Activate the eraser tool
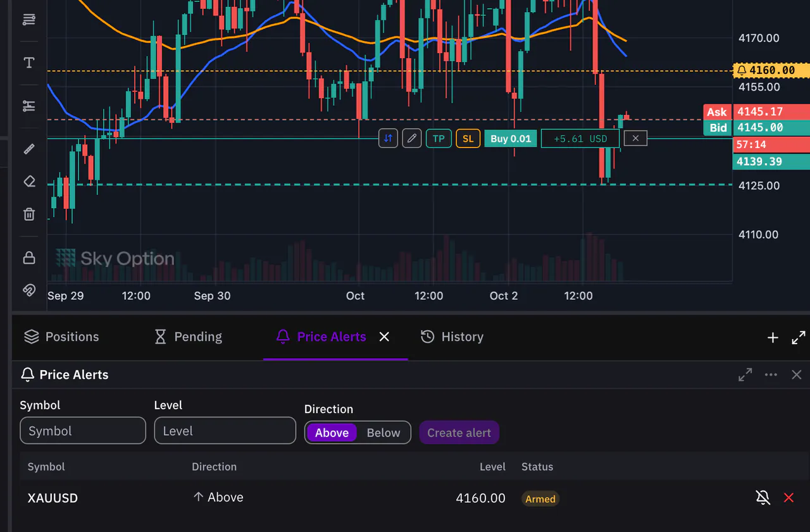 29,182
